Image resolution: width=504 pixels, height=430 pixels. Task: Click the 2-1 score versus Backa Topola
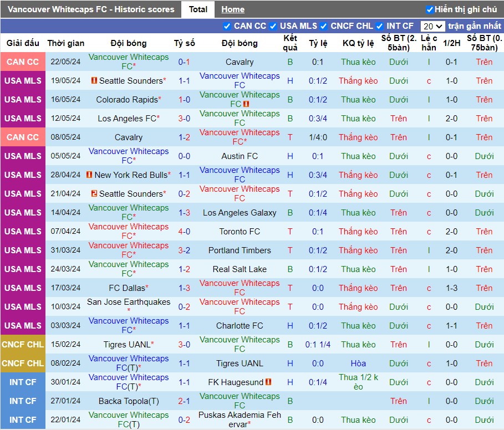tap(184, 401)
